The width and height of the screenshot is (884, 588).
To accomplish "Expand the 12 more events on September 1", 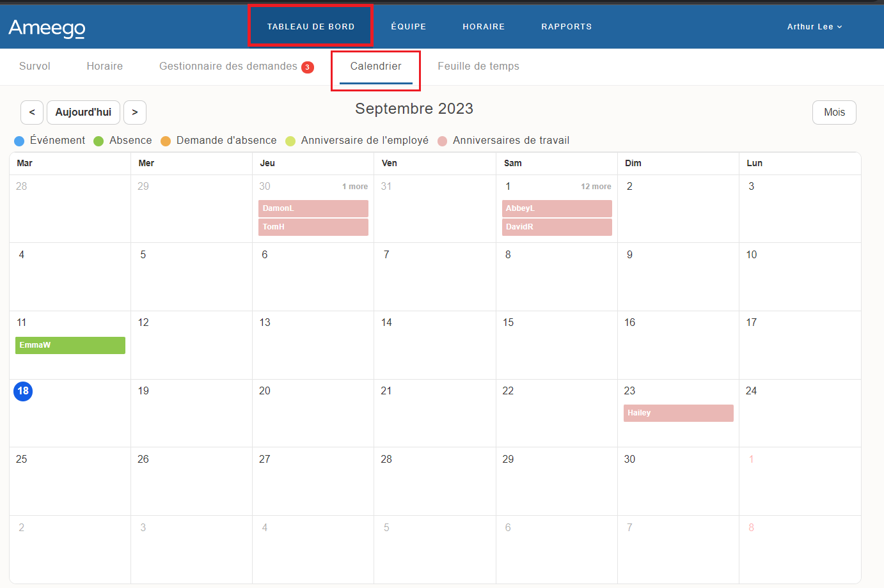I will tap(595, 186).
